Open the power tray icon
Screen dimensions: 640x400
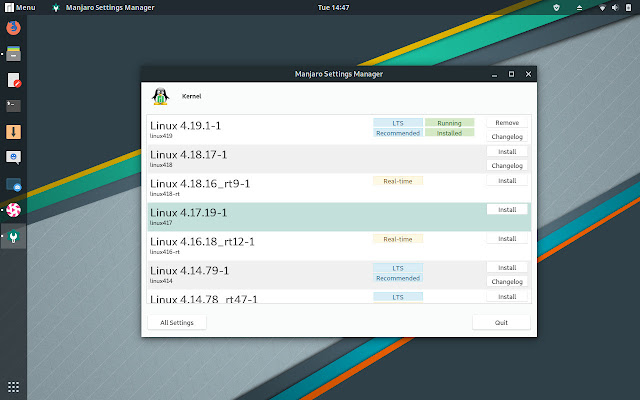click(x=628, y=7)
